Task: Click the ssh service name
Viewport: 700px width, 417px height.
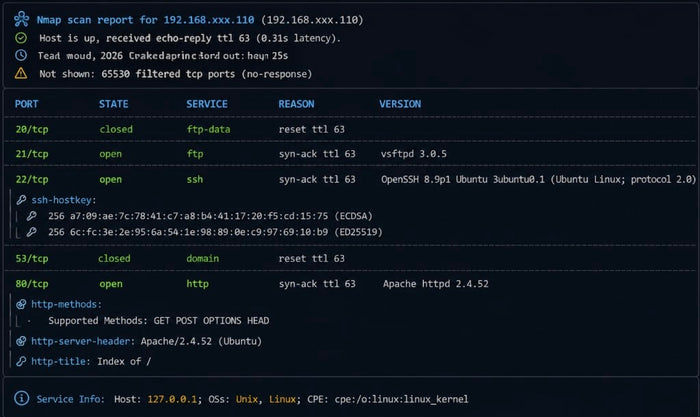Action: (x=195, y=179)
